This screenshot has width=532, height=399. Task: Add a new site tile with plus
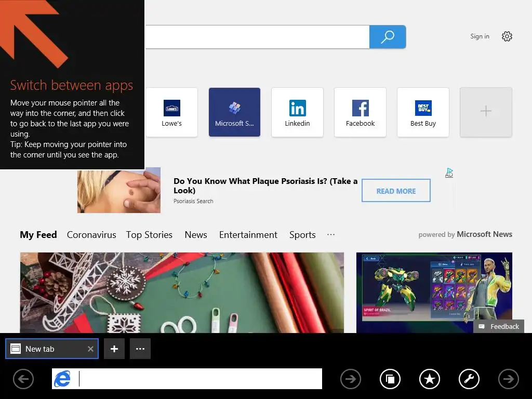click(486, 112)
